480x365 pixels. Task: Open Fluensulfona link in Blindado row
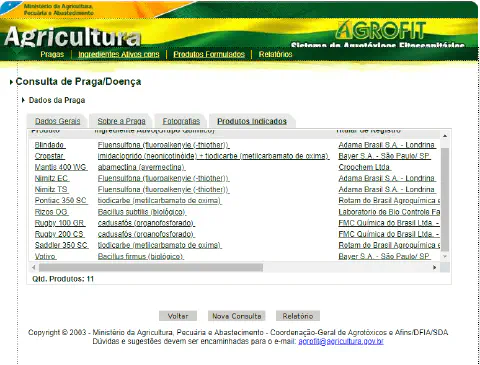point(163,145)
